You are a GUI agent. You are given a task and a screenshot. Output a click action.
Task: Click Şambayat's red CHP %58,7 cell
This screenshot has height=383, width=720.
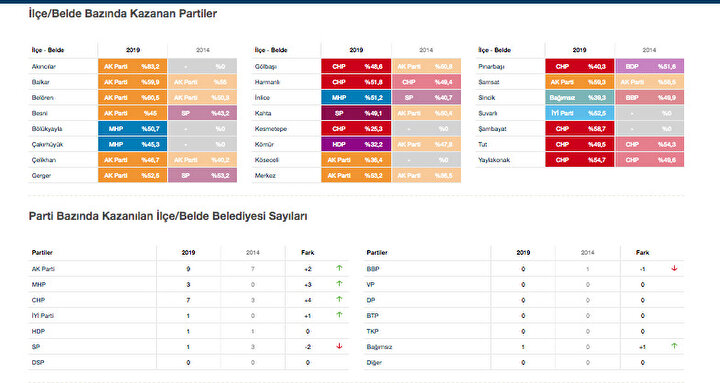(x=579, y=129)
